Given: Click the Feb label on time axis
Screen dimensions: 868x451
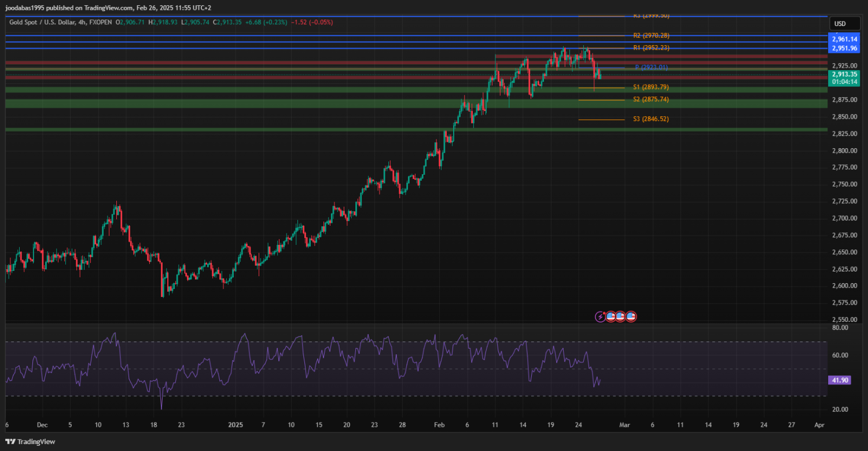Looking at the screenshot, I should click(439, 424).
